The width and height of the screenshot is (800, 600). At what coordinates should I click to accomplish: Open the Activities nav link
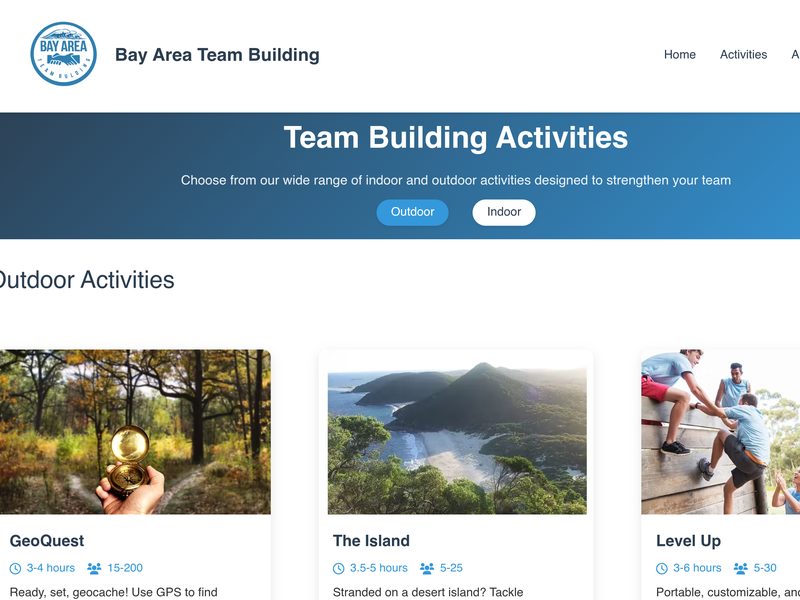(x=743, y=55)
